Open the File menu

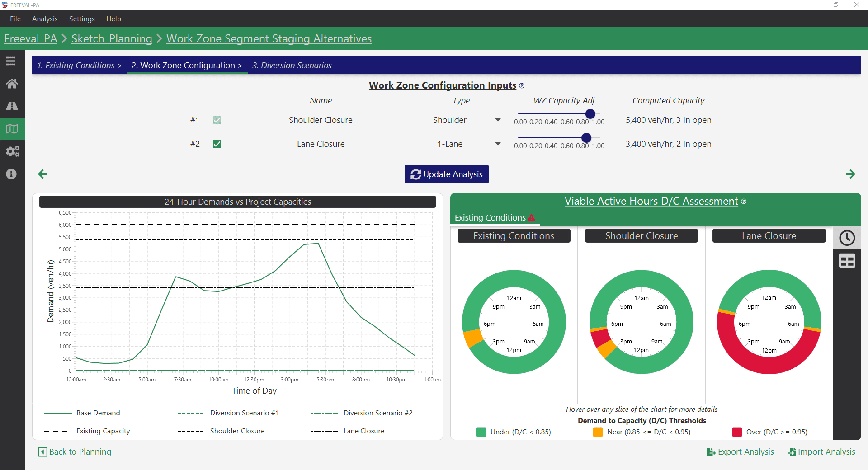pyautogui.click(x=15, y=19)
